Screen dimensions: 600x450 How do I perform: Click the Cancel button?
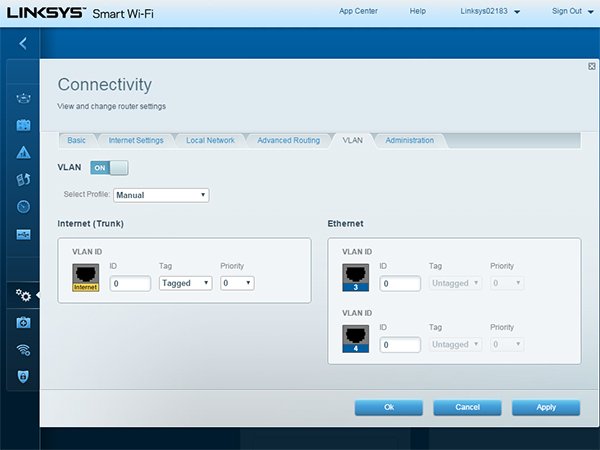(x=467, y=408)
